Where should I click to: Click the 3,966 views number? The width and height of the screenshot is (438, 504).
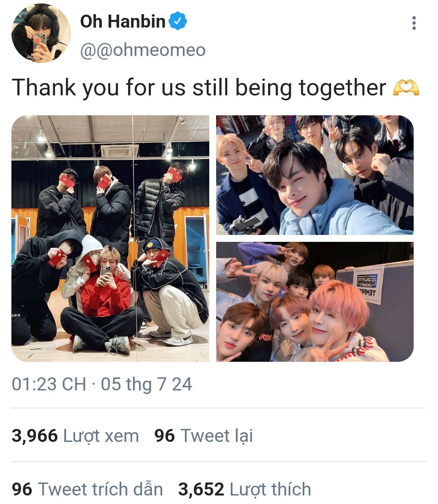(35, 436)
